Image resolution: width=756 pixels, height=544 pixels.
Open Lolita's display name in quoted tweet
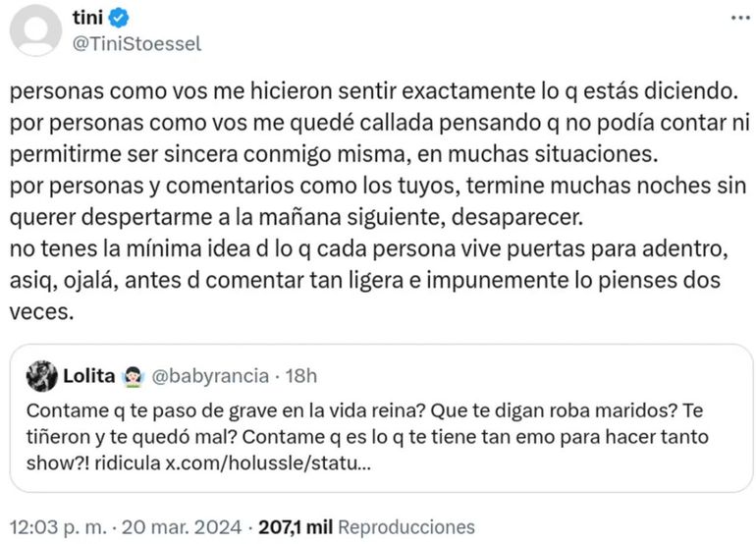pos(89,376)
